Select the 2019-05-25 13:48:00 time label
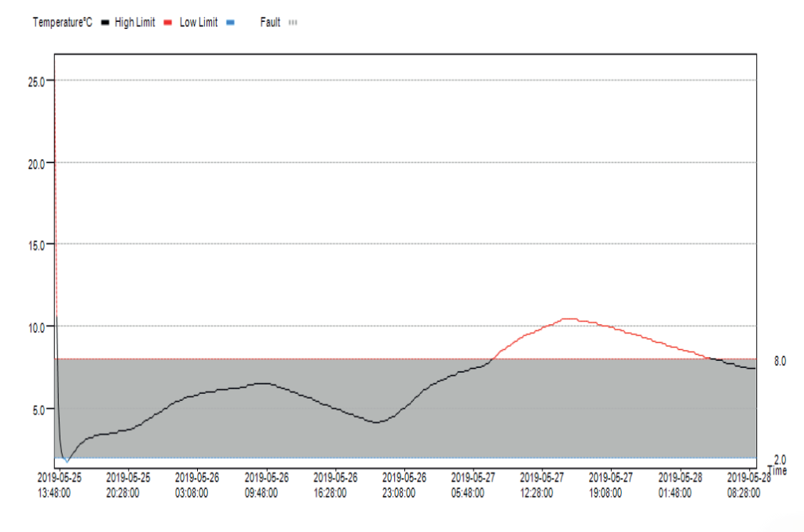 55,485
